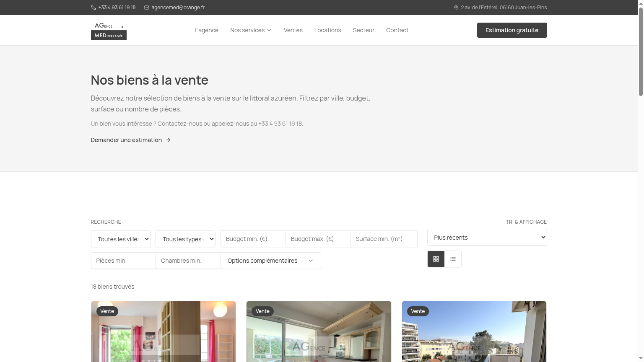Focus the Budget max. (€) field
644x362 pixels.
point(318,239)
